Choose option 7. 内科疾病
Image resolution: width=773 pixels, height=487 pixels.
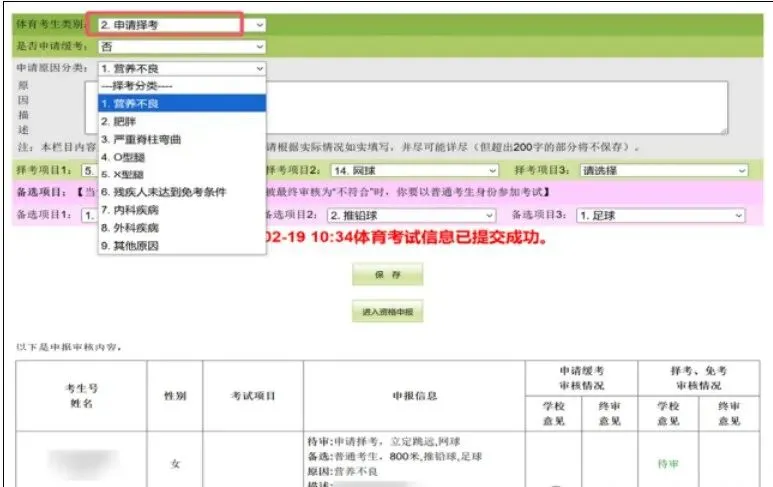(182, 210)
